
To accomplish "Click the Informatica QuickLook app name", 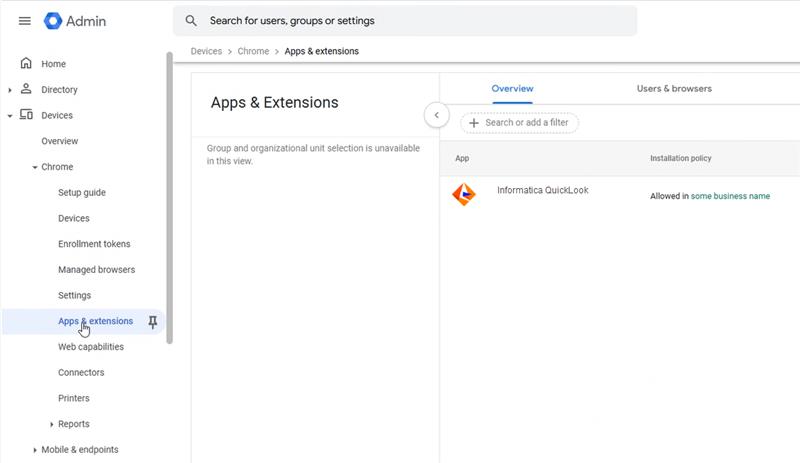I will pyautogui.click(x=542, y=190).
